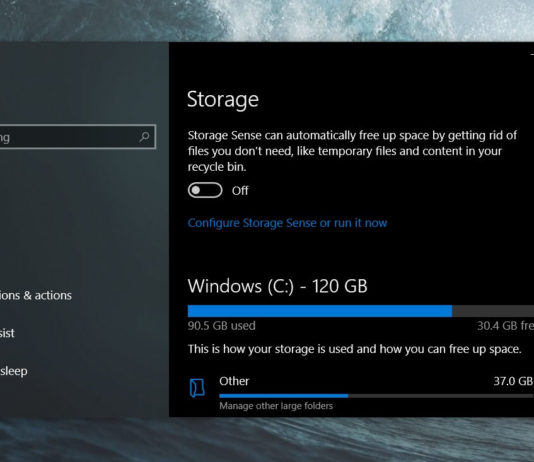Focus the settings search field
Image resolution: width=534 pixels, height=462 pixels.
pyautogui.click(x=78, y=137)
